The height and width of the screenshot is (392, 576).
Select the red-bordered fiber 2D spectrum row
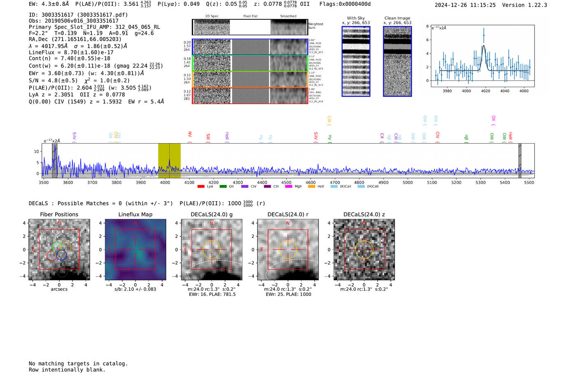coord(250,95)
